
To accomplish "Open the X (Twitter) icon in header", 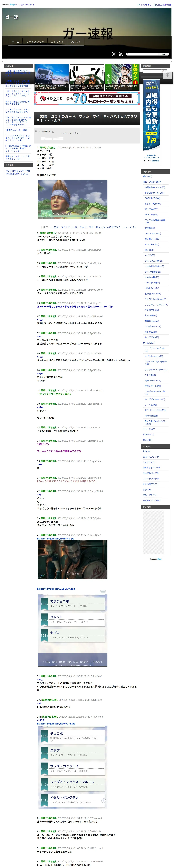I will [x=114, y=54].
